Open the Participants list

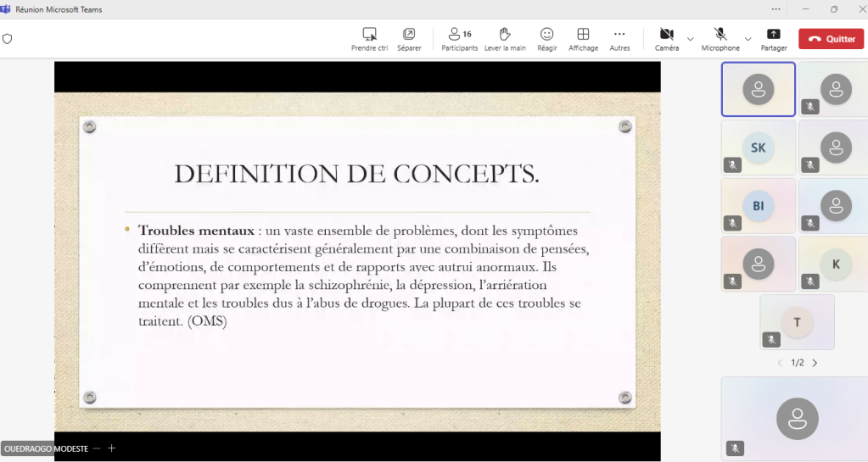459,35
